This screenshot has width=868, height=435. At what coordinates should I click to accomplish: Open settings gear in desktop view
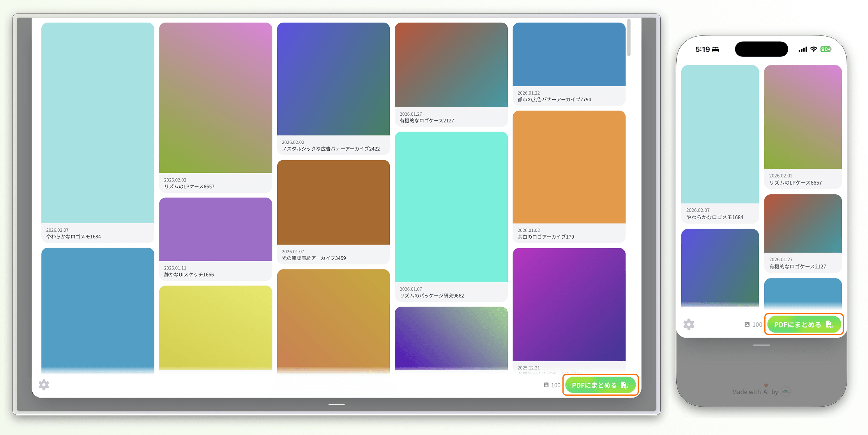44,385
